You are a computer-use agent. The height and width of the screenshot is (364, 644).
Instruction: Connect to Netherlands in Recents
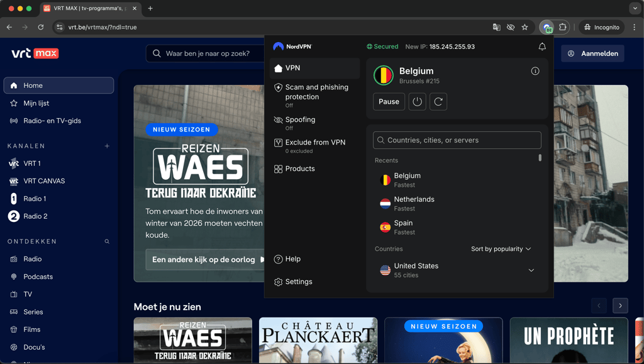coord(456,204)
